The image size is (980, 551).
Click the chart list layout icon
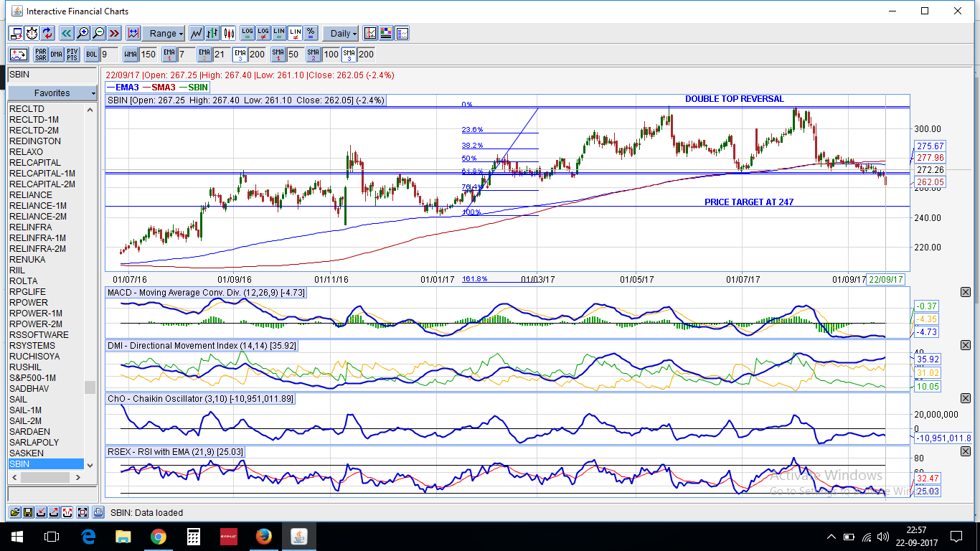click(402, 33)
